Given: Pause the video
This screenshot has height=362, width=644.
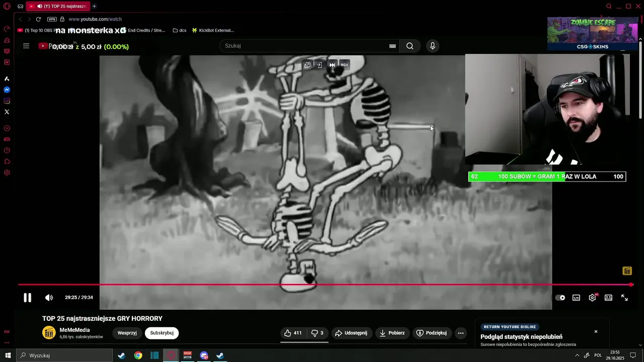Looking at the screenshot, I should click(28, 298).
